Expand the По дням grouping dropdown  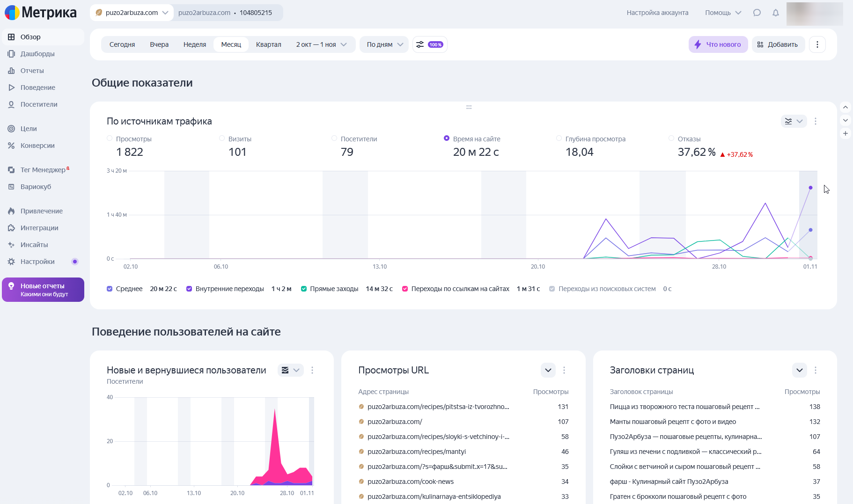click(384, 44)
